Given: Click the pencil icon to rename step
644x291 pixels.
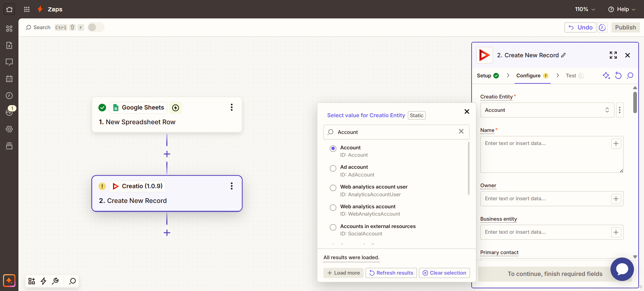Looking at the screenshot, I should [563, 55].
